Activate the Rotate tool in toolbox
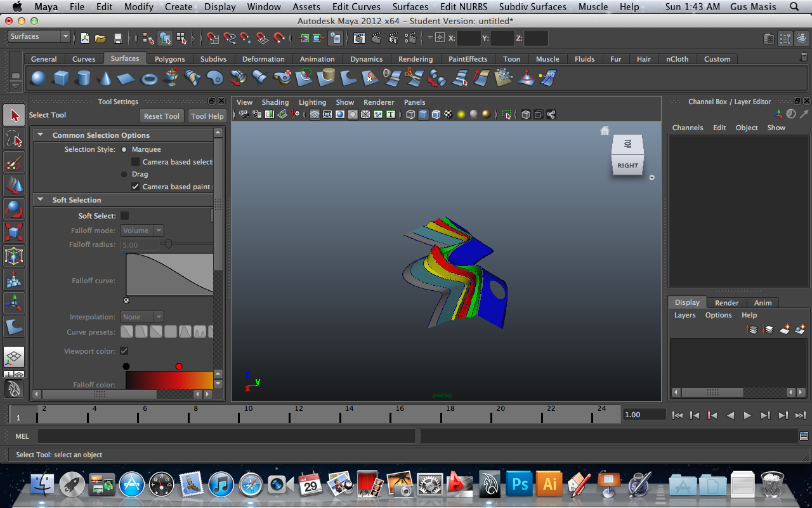The width and height of the screenshot is (812, 508). tap(14, 209)
